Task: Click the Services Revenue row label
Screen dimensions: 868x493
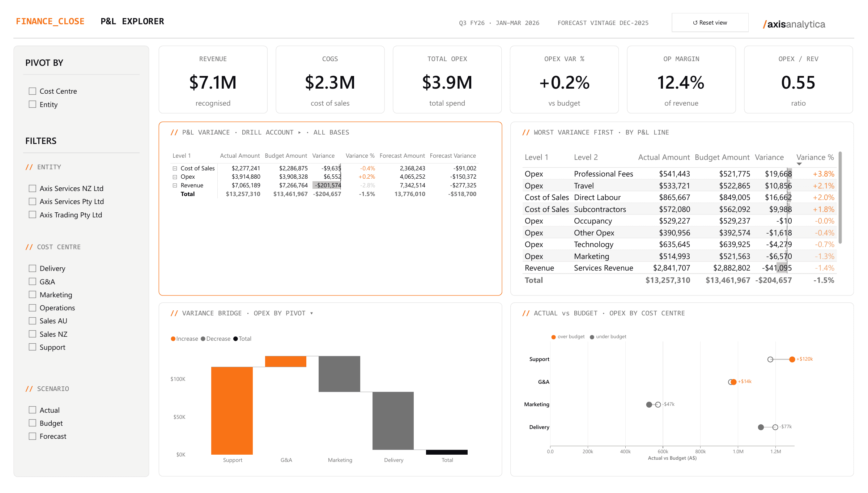Action: pos(603,268)
